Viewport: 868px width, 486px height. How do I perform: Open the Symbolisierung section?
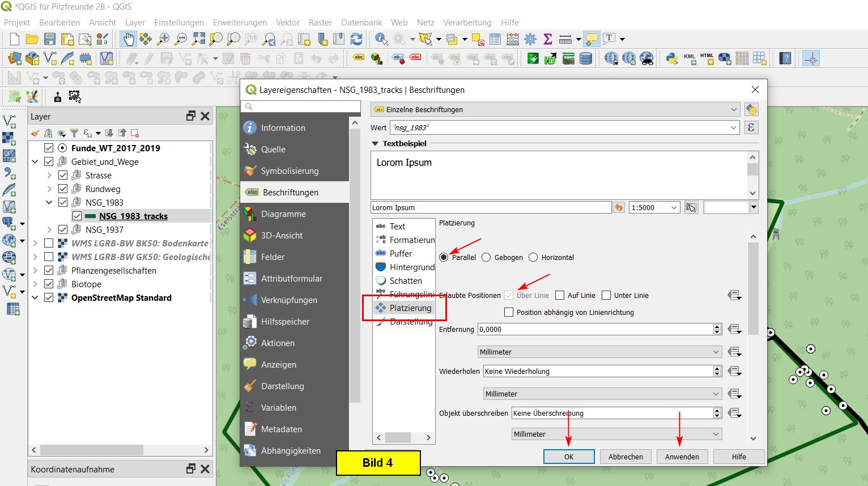point(290,171)
